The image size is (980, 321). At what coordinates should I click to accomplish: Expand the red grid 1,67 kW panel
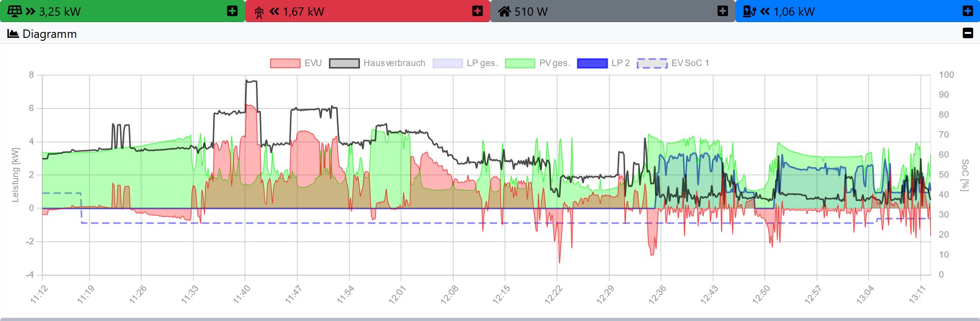tap(477, 11)
